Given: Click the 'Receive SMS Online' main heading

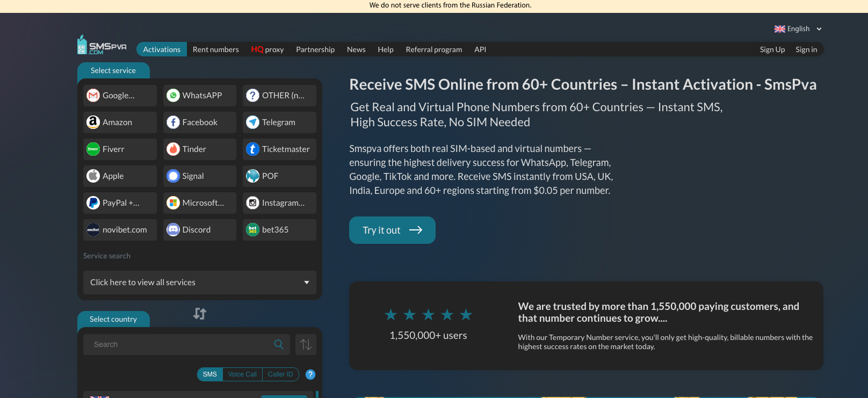Looking at the screenshot, I should tap(583, 84).
